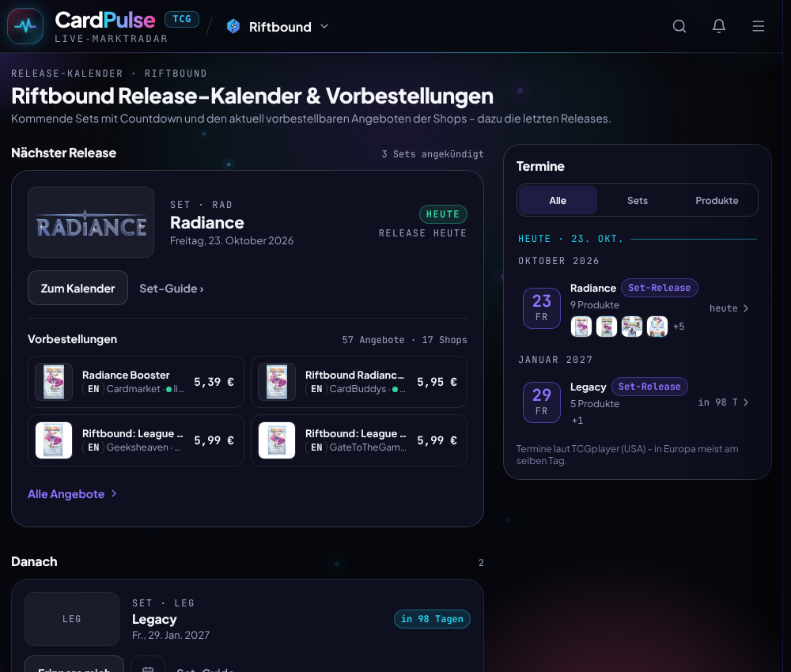Click the 5,39 € price
This screenshot has width=791, height=672.
tap(214, 382)
